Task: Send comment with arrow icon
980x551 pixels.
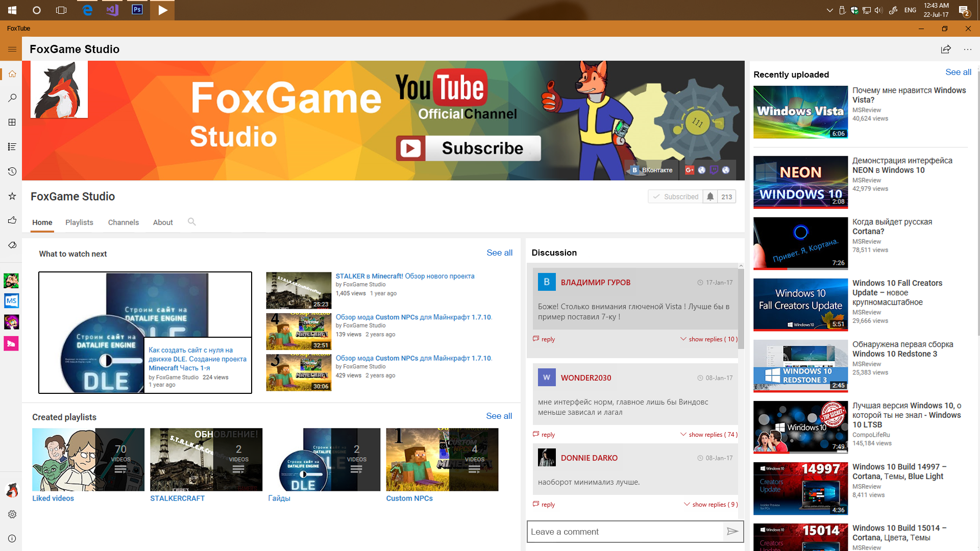Action: 732,532
